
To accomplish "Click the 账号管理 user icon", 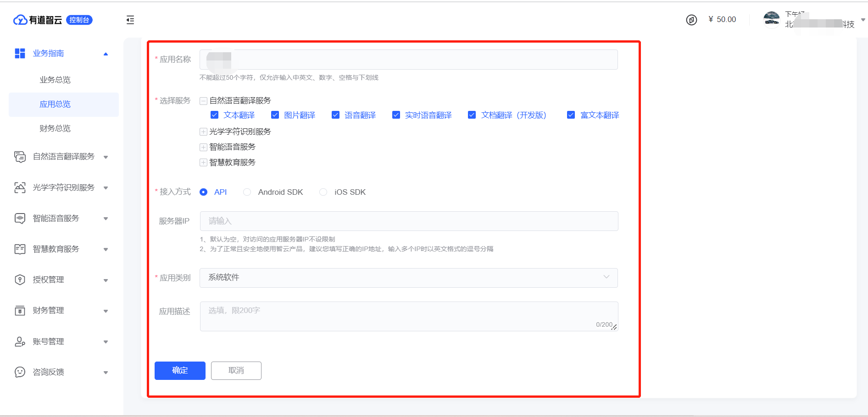I will click(20, 341).
